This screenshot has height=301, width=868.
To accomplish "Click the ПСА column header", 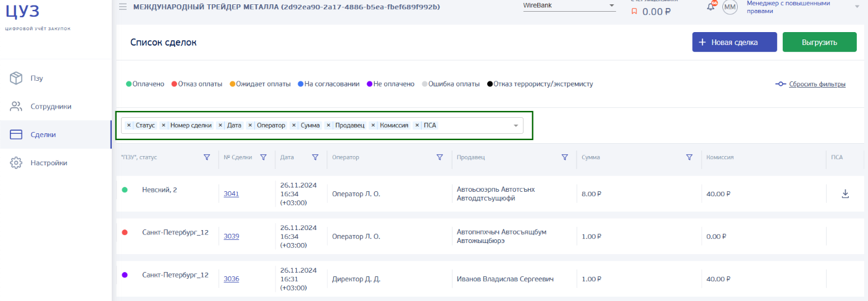I will [837, 157].
